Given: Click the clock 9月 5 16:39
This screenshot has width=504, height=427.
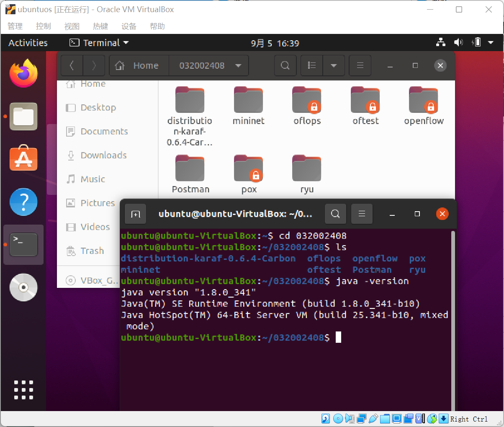Looking at the screenshot, I should pyautogui.click(x=275, y=43).
